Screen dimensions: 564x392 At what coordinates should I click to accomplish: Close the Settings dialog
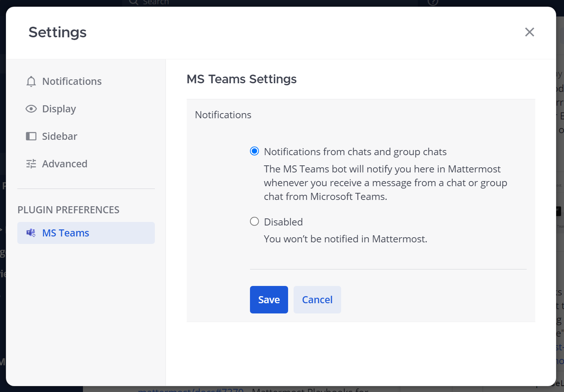coord(529,32)
